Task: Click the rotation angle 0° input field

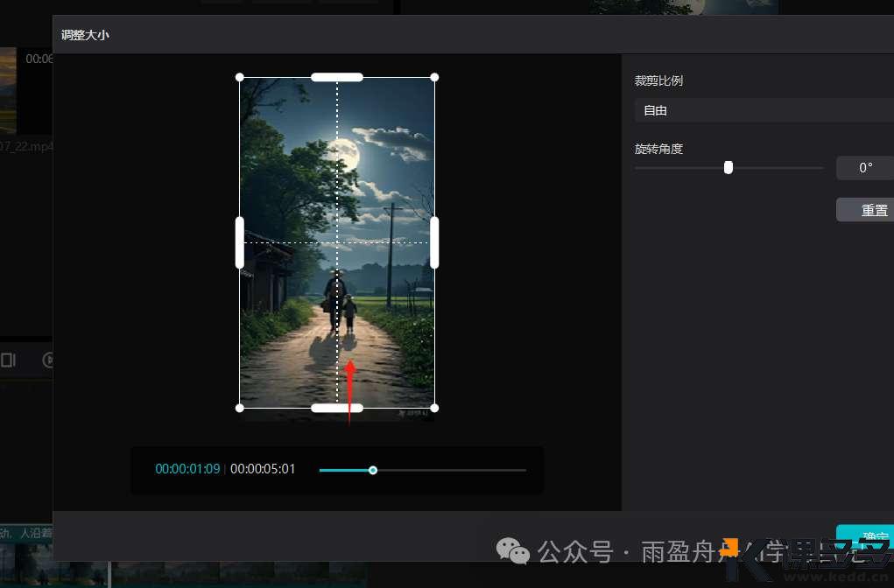Action: click(864, 168)
